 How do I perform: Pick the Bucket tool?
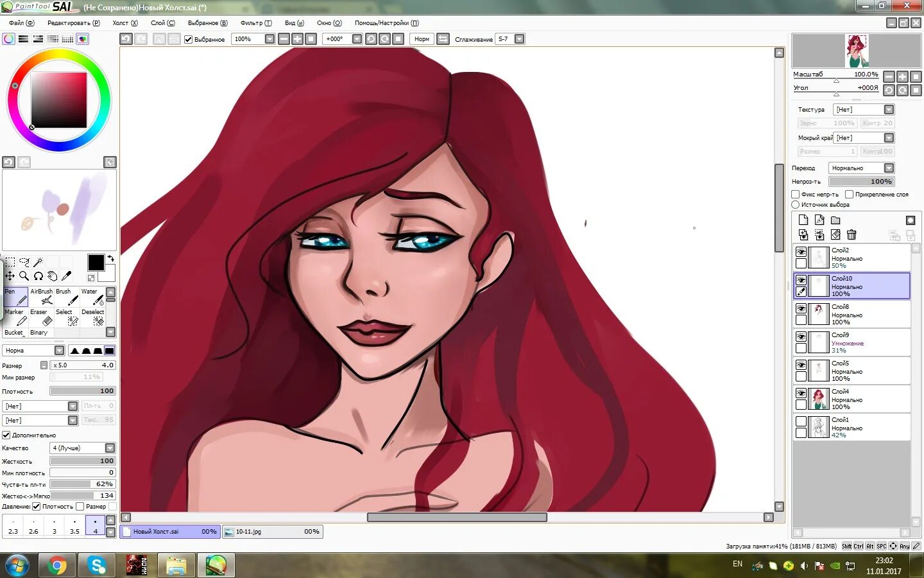pos(15,333)
